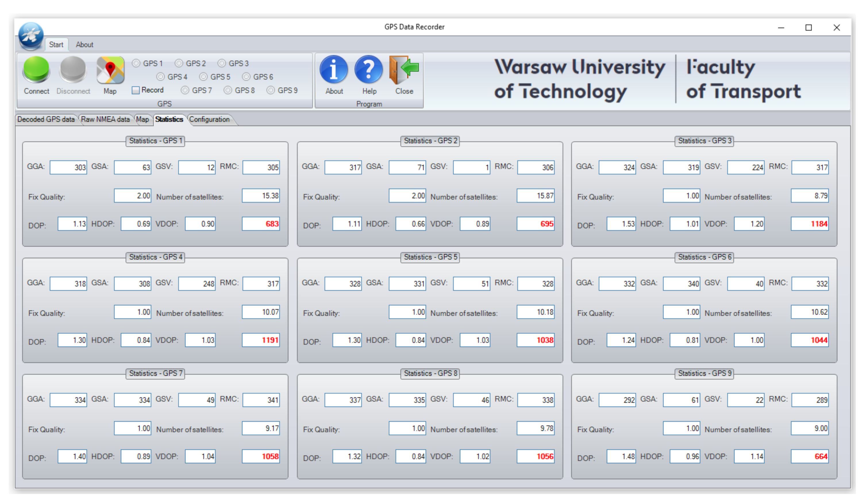This screenshot has height=503, width=868.
Task: Click the Close door icon
Action: 404,70
